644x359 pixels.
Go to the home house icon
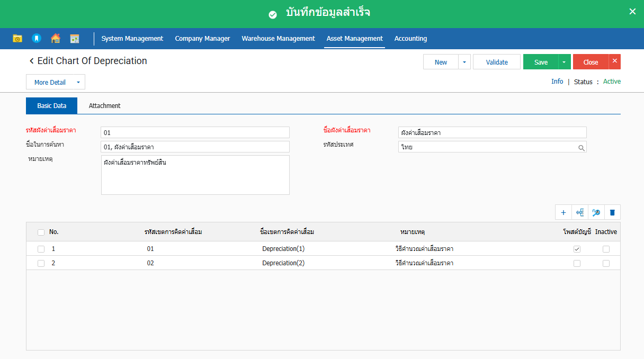pos(56,39)
